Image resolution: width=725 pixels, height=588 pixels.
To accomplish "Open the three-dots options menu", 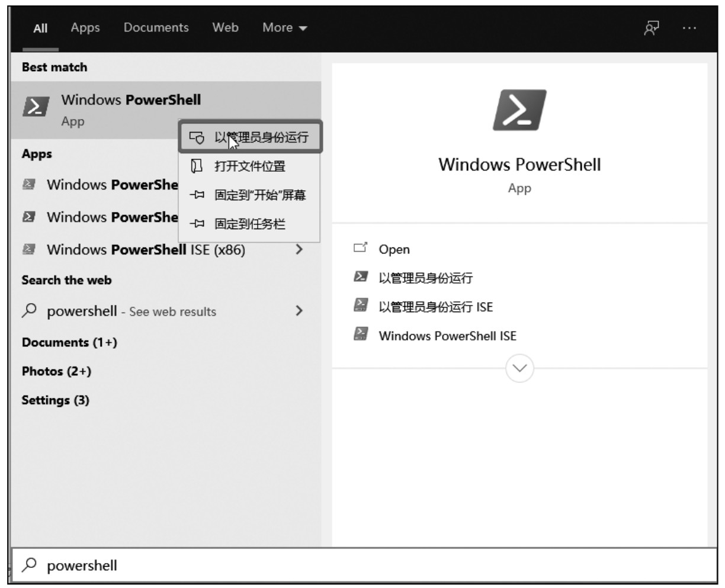I will click(689, 28).
